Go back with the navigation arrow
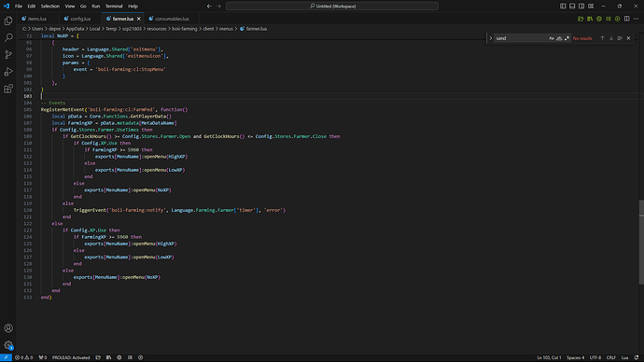The image size is (644, 362). 209,7
